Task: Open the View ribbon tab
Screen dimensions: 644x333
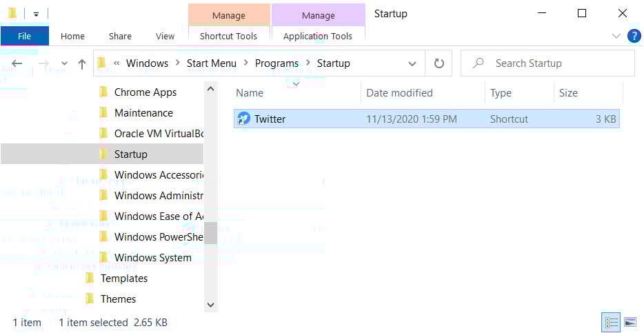Action: (x=165, y=36)
